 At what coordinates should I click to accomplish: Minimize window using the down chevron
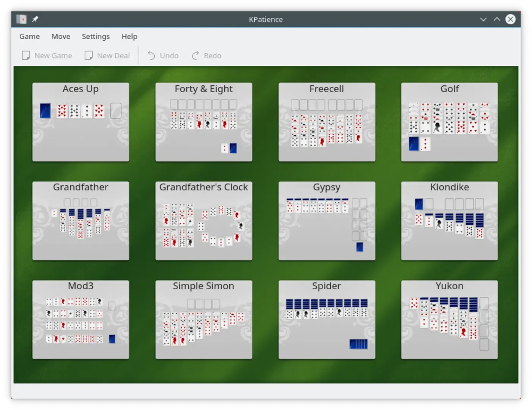coord(483,19)
